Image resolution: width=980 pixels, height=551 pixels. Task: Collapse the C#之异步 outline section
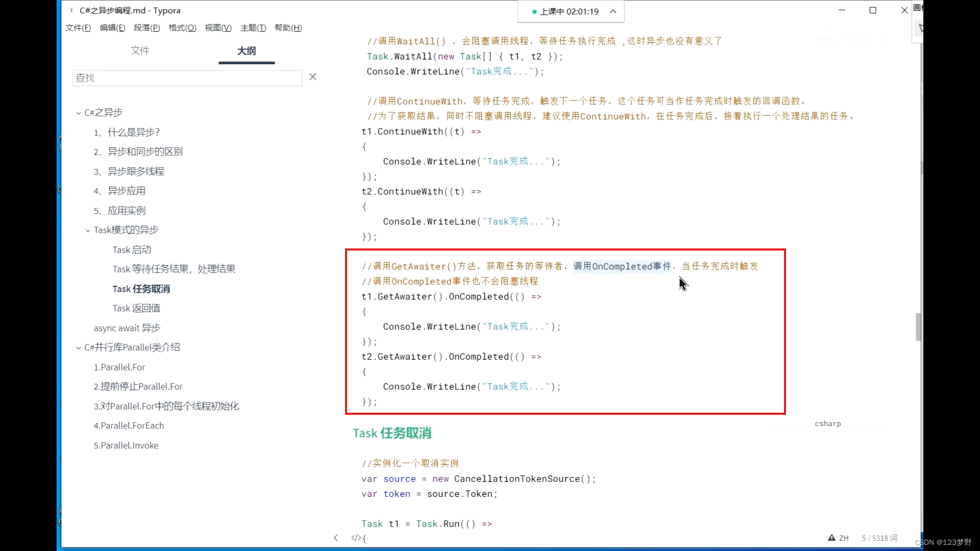point(79,113)
